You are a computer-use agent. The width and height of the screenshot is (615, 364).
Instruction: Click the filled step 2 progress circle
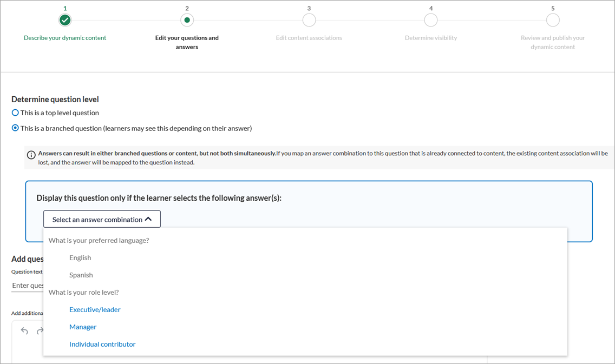point(187,20)
